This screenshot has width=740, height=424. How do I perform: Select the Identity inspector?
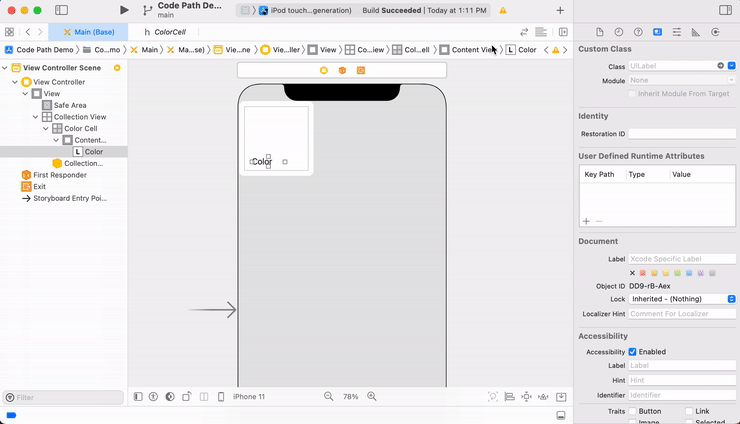coord(657,32)
